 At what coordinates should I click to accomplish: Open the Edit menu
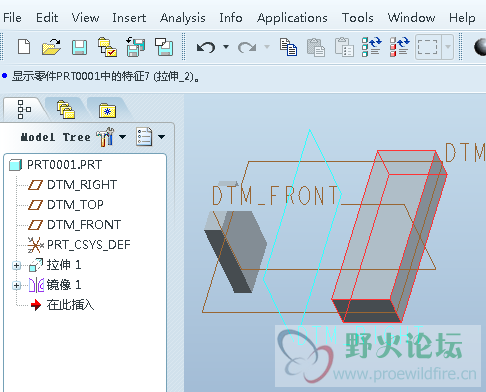click(47, 17)
